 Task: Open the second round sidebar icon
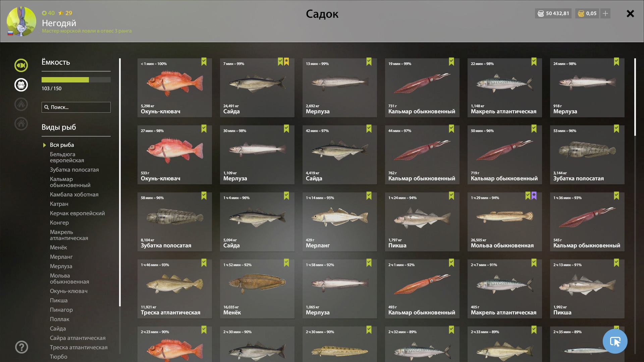[21, 85]
